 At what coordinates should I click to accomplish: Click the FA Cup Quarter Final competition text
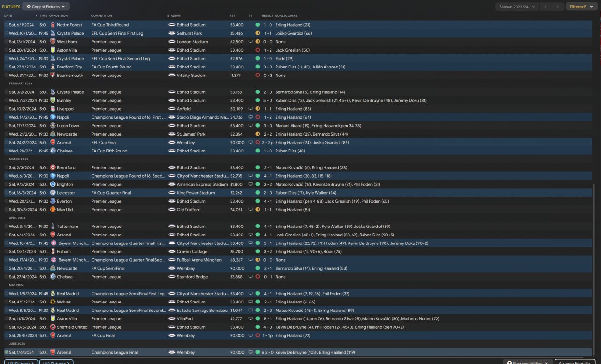111,193
